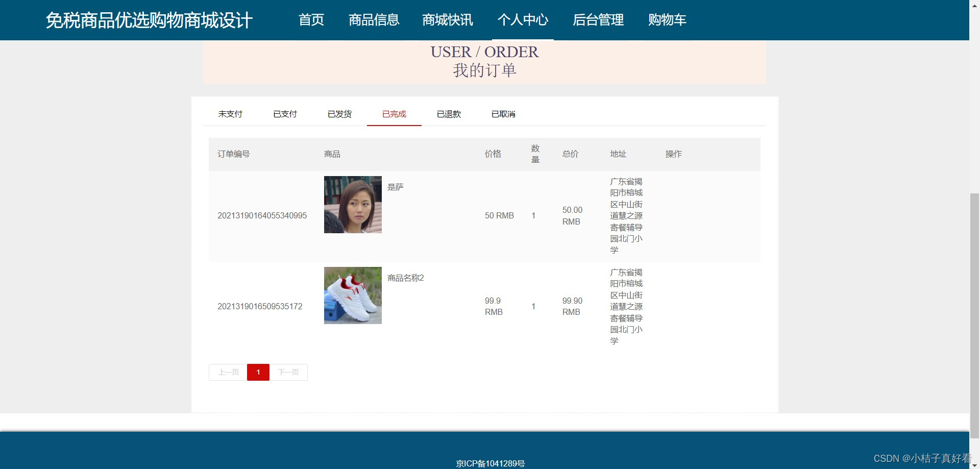Click the 下一页 next page button
Image resolution: width=980 pixels, height=469 pixels.
(288, 372)
